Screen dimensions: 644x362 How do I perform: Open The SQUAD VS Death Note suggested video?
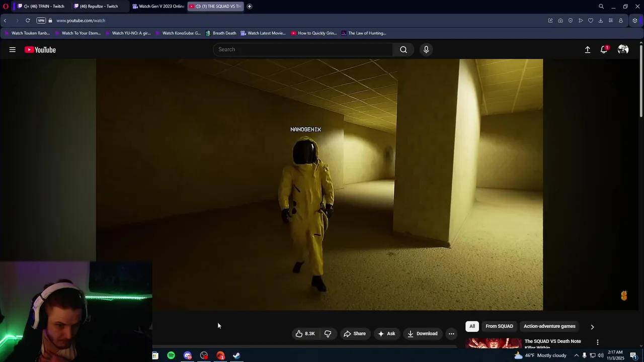point(552,344)
